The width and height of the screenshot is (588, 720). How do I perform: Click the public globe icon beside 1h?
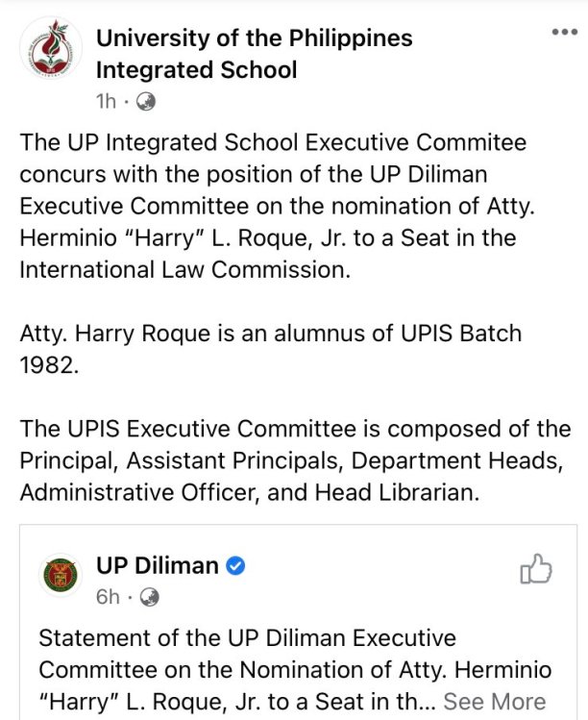[147, 100]
